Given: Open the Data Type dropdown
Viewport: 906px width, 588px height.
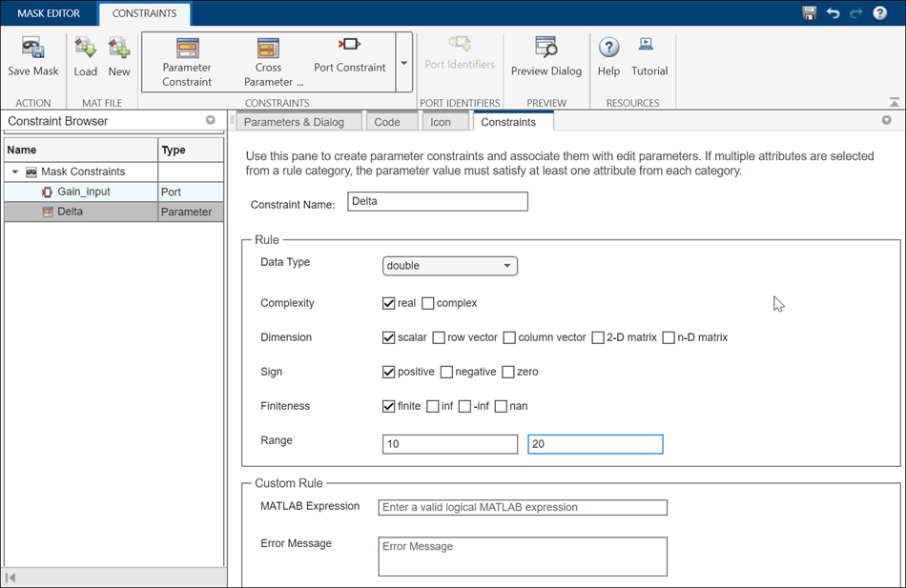Looking at the screenshot, I should 449,266.
